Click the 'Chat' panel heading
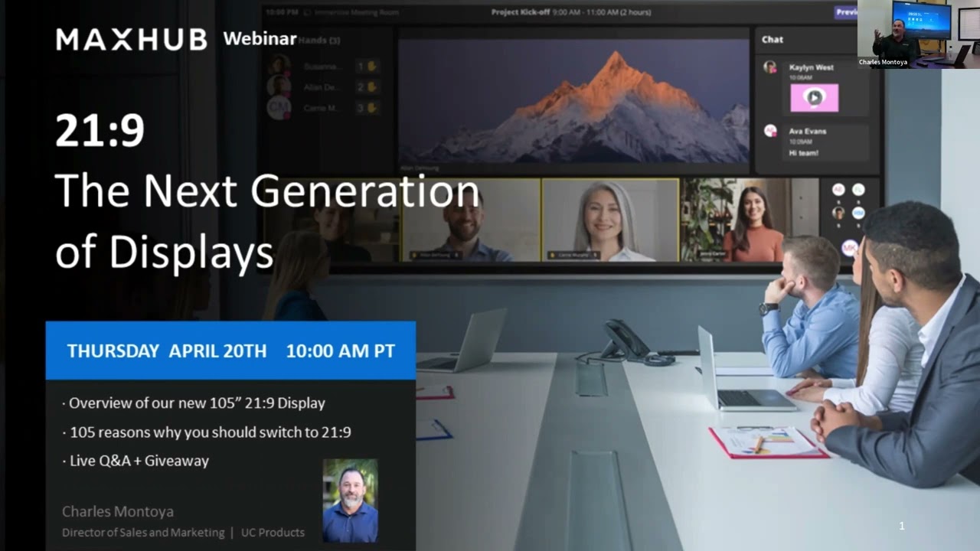Screen dimensions: 980x551 [773, 40]
